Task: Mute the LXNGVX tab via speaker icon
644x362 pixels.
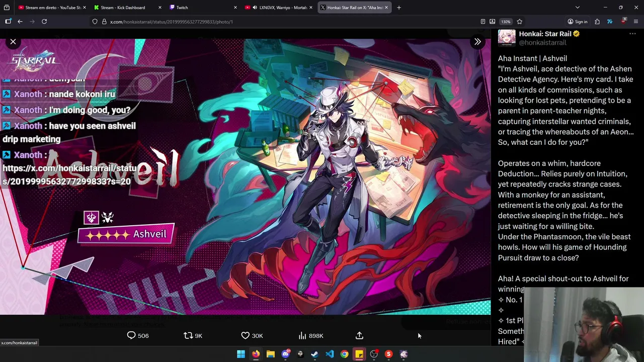Action: (255, 8)
